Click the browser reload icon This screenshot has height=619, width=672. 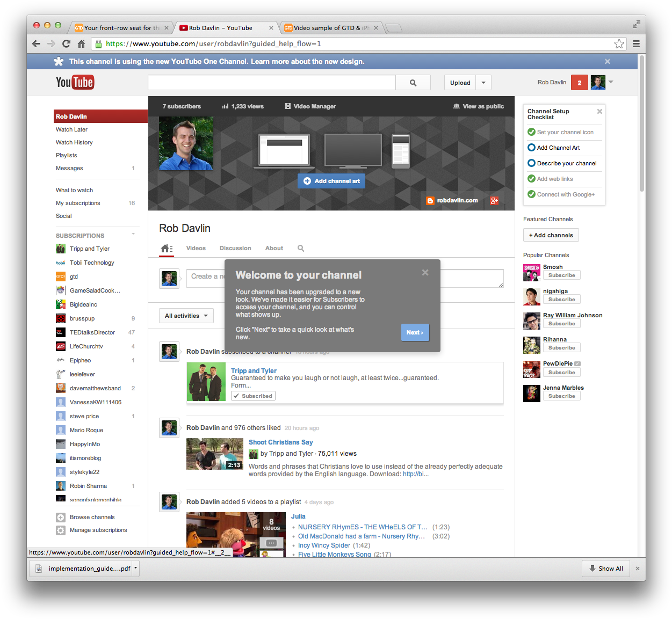point(66,44)
